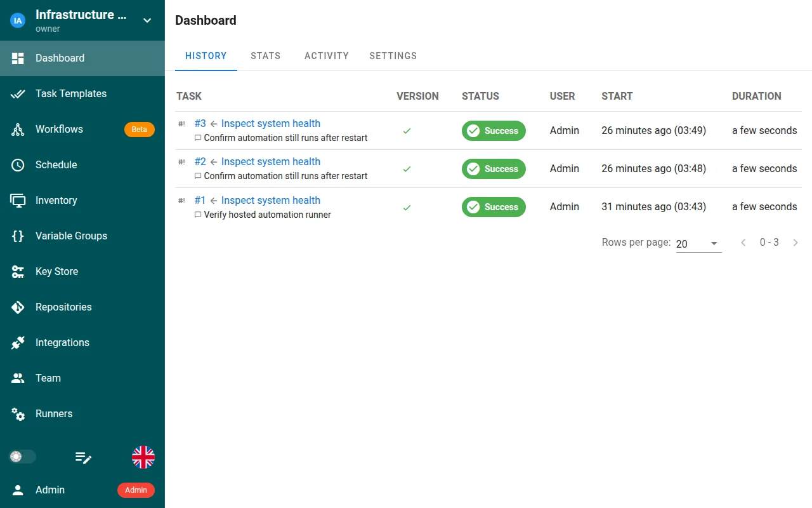The width and height of the screenshot is (812, 508).
Task: Click the Workflows node icon
Action: pos(18,130)
